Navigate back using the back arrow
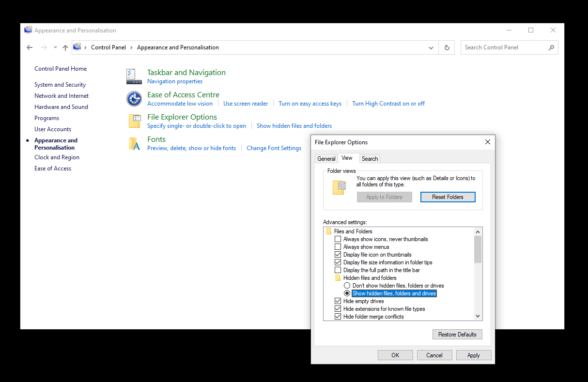This screenshot has height=382, width=588. [x=30, y=47]
